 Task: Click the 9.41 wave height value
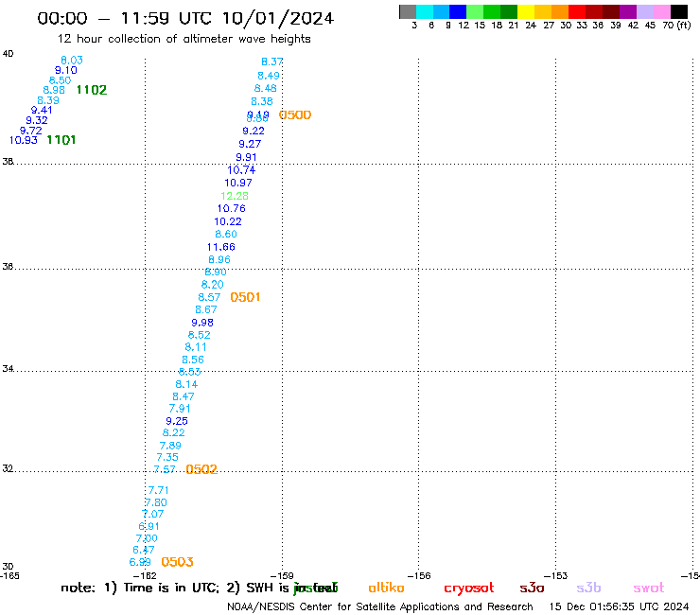pyautogui.click(x=42, y=110)
